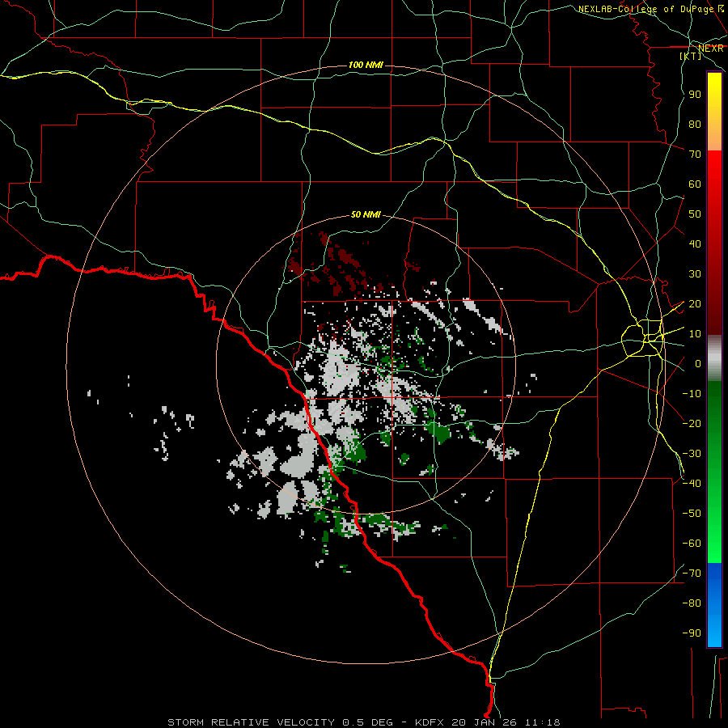This screenshot has width=728, height=728.
Task: Click the -20 value on velocity scale
Action: click(x=692, y=423)
